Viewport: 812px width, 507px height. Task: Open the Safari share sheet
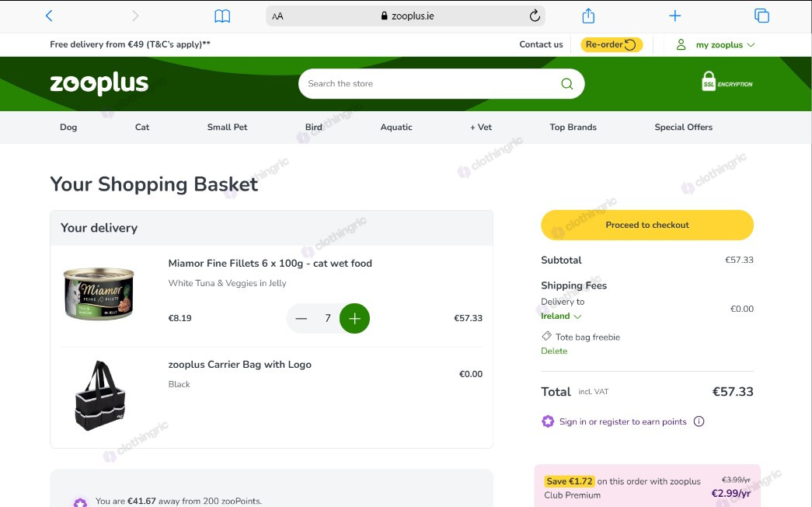(x=588, y=16)
